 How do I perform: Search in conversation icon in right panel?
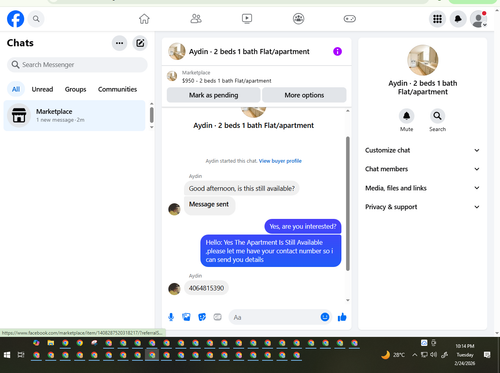[x=437, y=116]
